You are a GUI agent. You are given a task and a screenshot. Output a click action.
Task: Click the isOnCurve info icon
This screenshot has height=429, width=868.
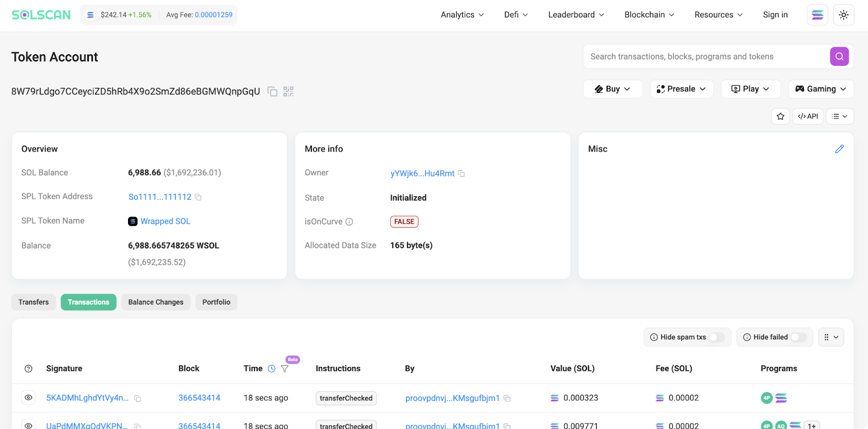pyautogui.click(x=349, y=222)
